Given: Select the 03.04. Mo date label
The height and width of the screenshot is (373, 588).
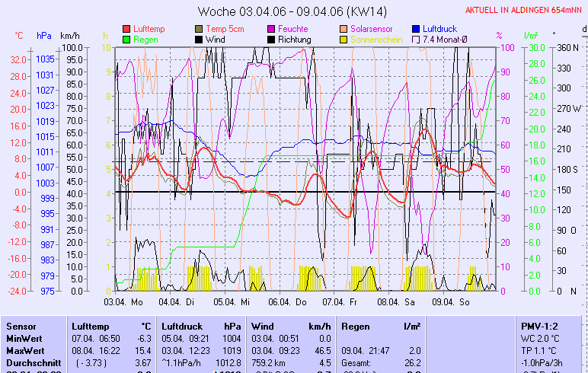Looking at the screenshot, I should pyautogui.click(x=123, y=302).
